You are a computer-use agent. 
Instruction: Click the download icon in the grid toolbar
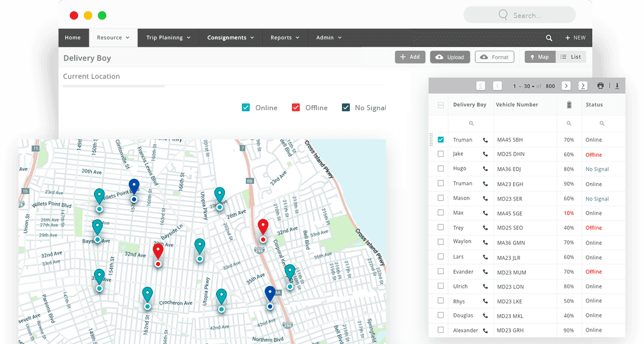[x=617, y=85]
